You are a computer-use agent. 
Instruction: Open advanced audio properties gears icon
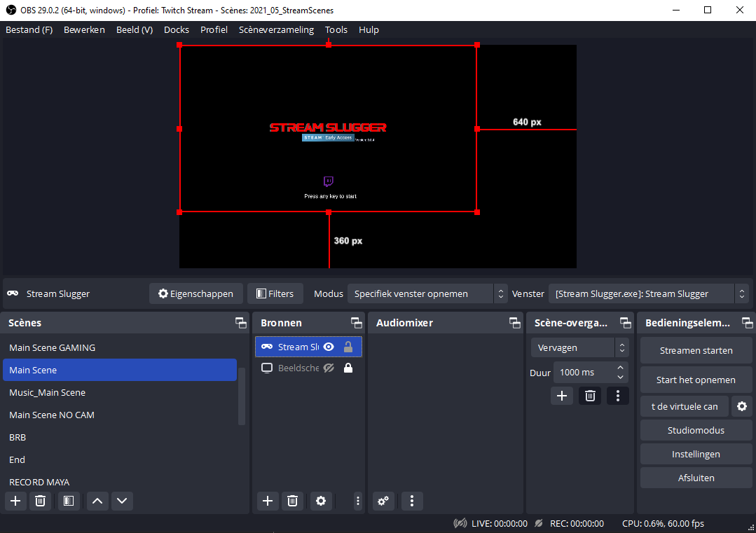383,501
